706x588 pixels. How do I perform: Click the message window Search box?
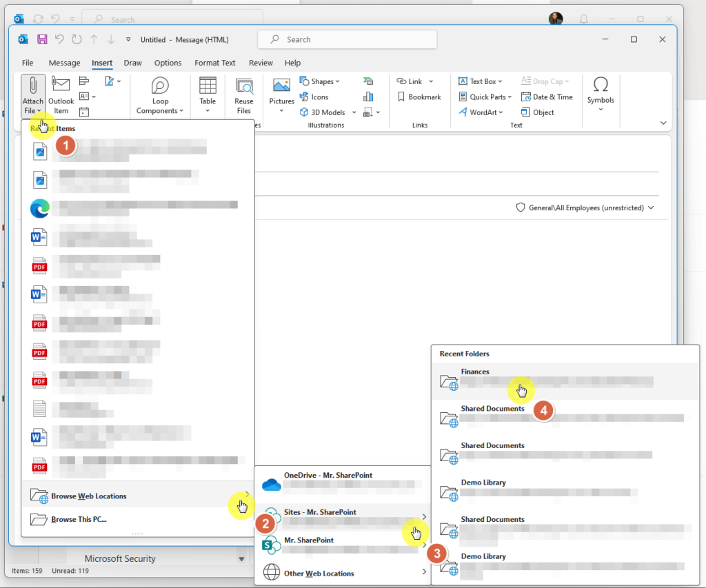pyautogui.click(x=347, y=39)
